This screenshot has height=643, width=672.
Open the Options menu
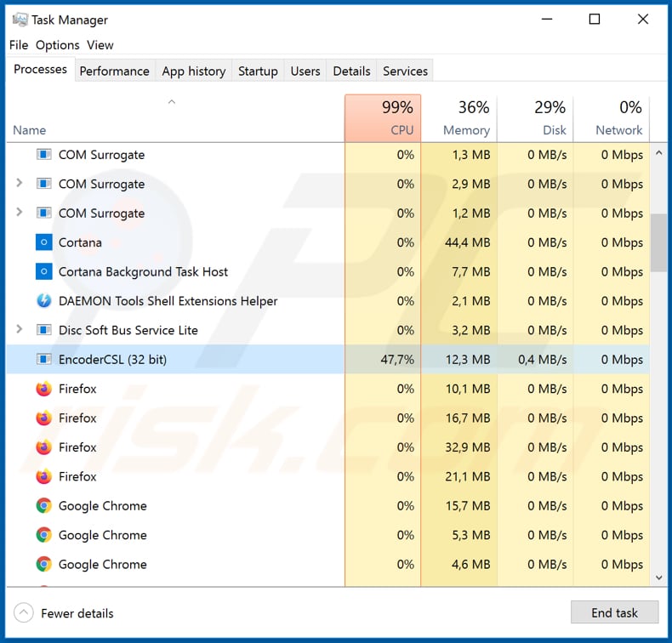(58, 45)
